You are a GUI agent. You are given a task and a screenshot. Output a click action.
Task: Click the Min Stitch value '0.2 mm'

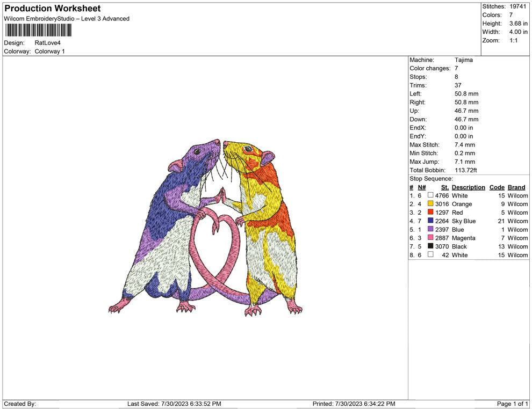coord(465,153)
